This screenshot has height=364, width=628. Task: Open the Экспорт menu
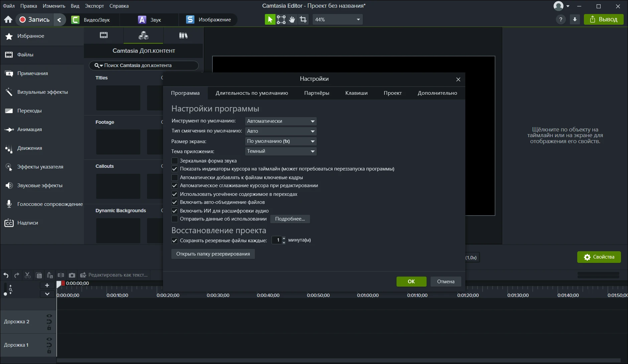94,6
